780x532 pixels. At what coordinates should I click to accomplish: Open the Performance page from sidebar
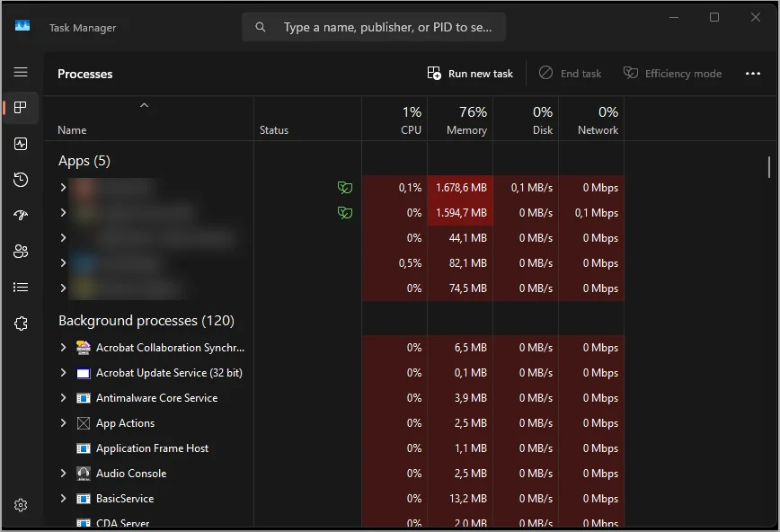pyautogui.click(x=21, y=144)
